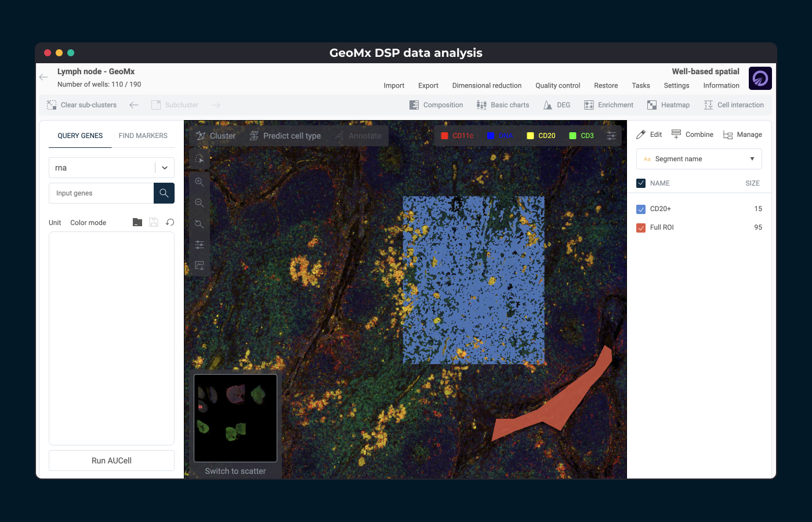Open the Dimensional reduction menu

(x=487, y=85)
